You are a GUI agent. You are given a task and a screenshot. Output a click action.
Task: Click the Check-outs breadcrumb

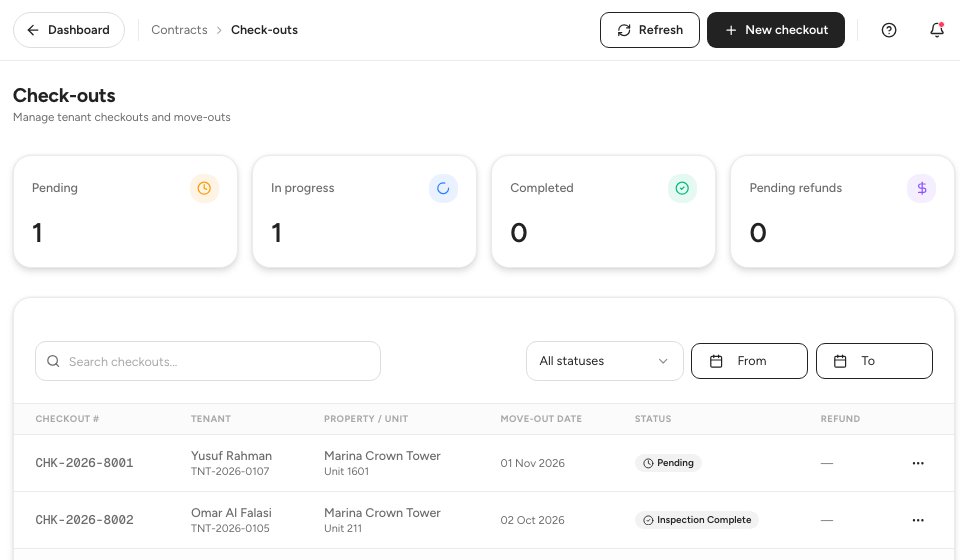(264, 30)
